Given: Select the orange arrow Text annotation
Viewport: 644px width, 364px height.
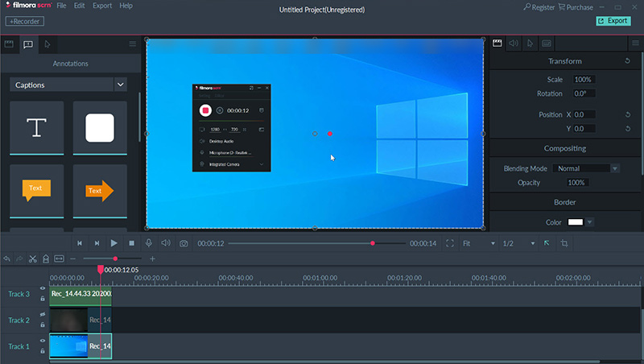Looking at the screenshot, I should tap(100, 191).
